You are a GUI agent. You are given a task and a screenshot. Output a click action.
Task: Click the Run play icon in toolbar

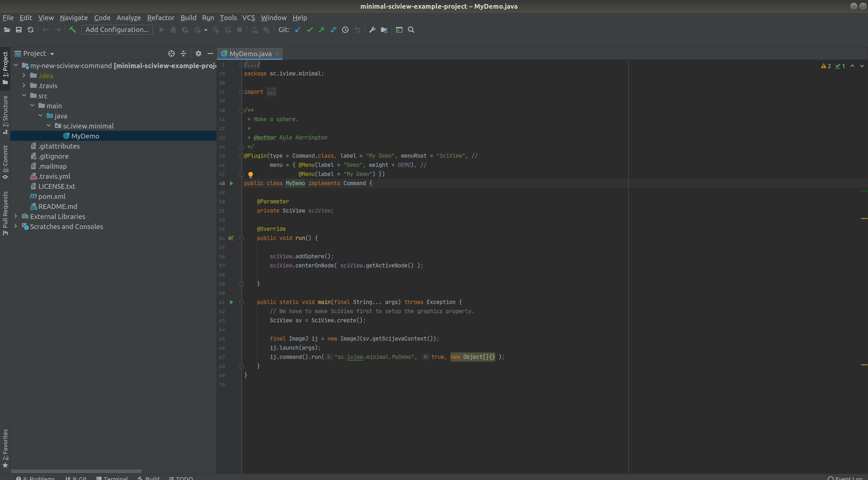[161, 30]
